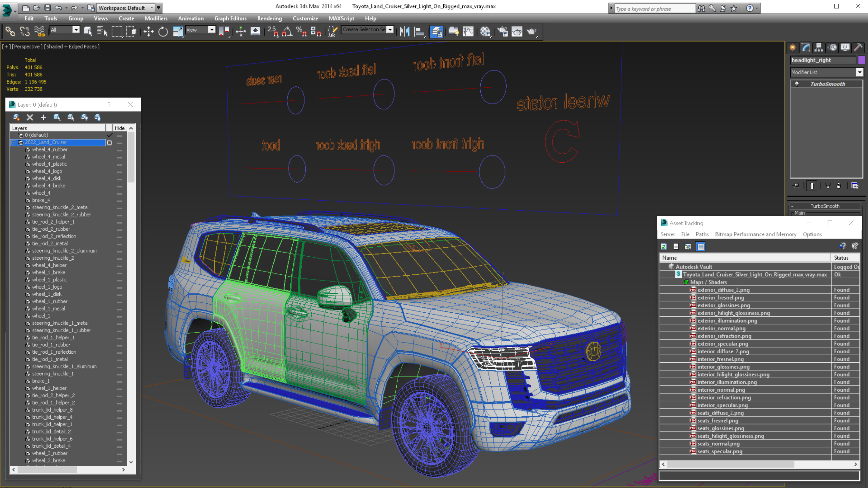This screenshot has width=868, height=488.
Task: Open Select by Name dialog icon
Action: (x=102, y=32)
